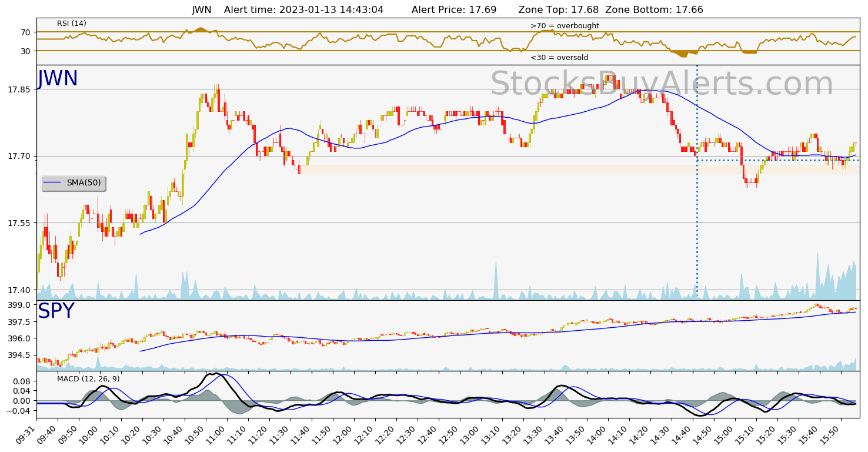868x452 pixels.
Task: Click the 17.40 price axis label
Action: click(x=19, y=290)
